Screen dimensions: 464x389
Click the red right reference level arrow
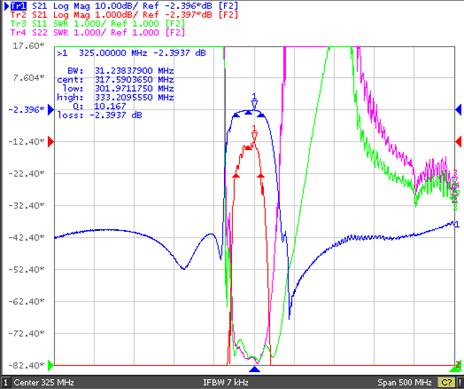(x=458, y=142)
